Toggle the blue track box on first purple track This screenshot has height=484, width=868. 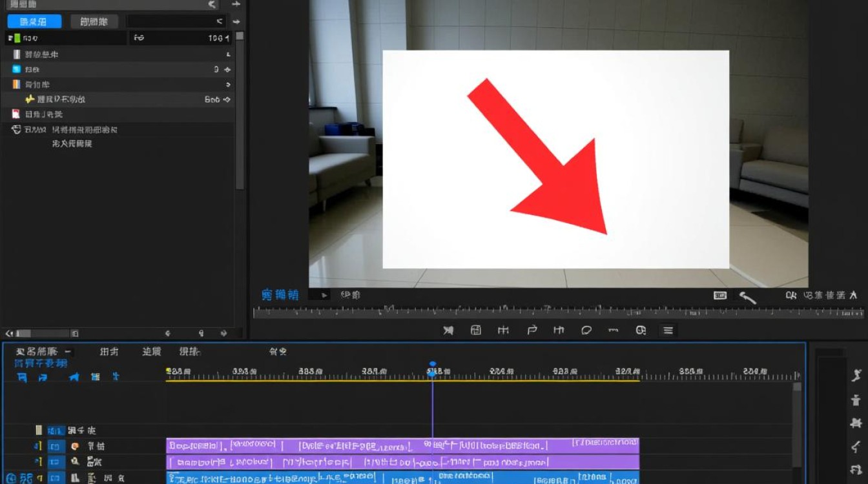point(56,446)
